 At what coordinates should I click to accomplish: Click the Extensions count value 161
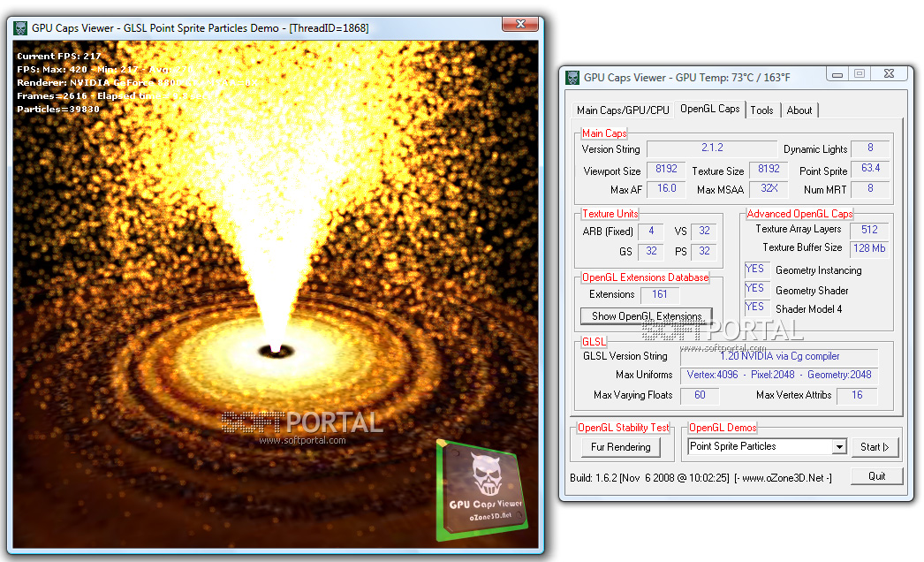pos(659,294)
